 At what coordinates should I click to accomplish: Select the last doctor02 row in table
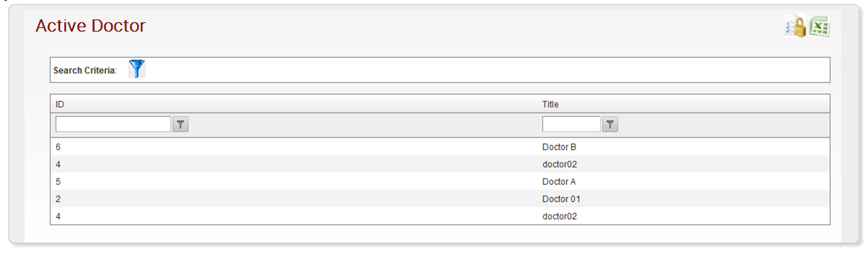tap(440, 216)
